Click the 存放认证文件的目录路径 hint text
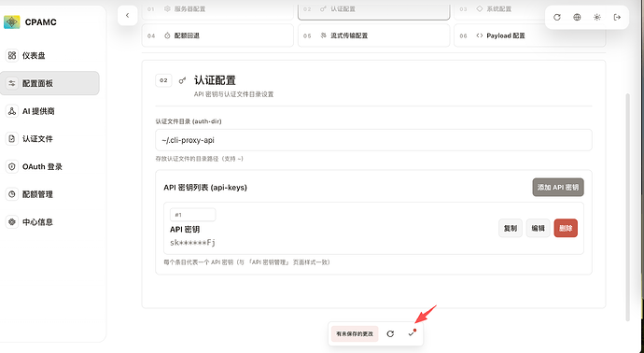Image resolution: width=644 pixels, height=353 pixels. 199,159
